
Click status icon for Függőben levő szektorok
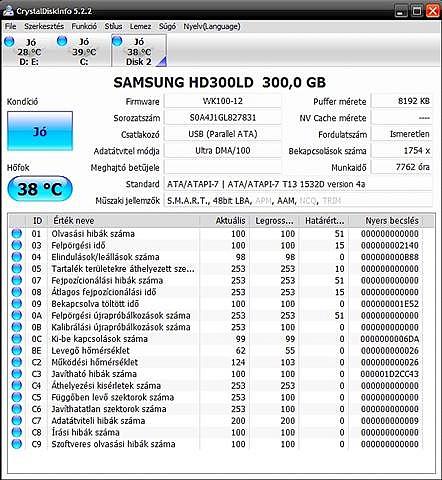[17, 397]
